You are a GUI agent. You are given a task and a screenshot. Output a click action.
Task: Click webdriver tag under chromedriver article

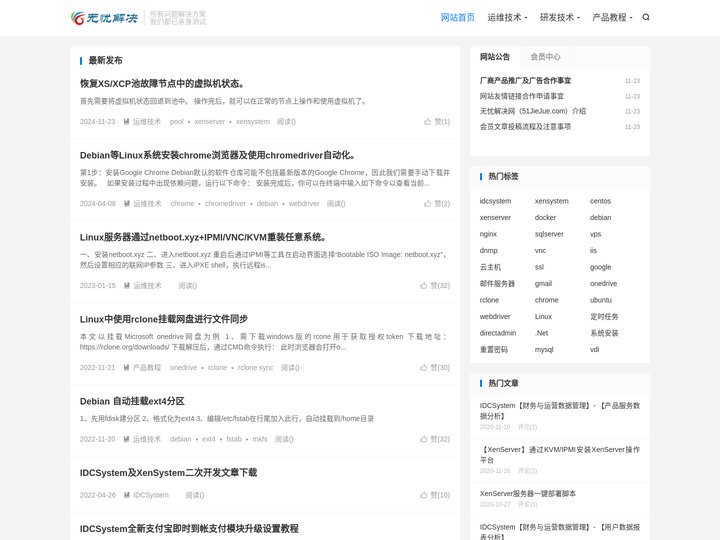(x=304, y=203)
